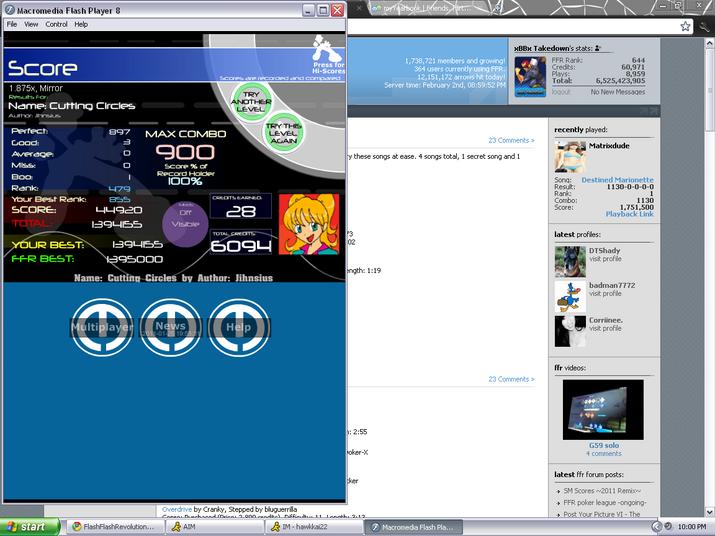Click the Try This Level Again circle
Image resolution: width=715 pixels, height=536 pixels.
pos(284,133)
